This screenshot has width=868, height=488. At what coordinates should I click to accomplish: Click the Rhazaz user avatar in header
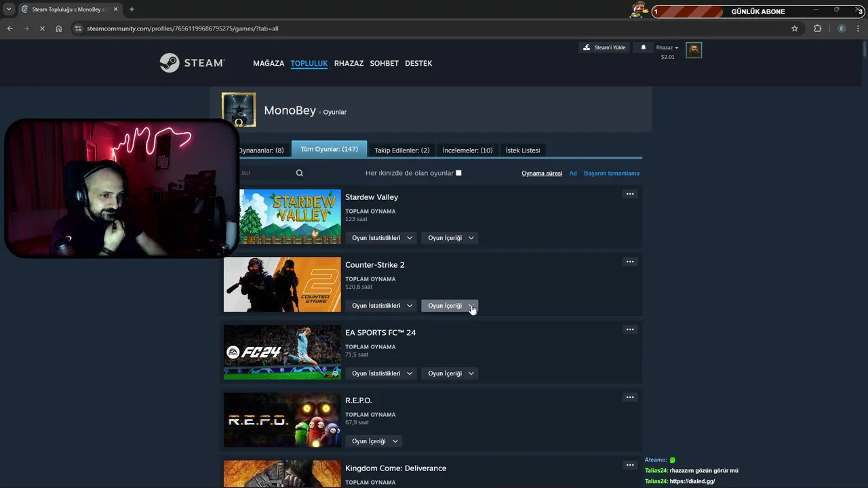point(694,50)
